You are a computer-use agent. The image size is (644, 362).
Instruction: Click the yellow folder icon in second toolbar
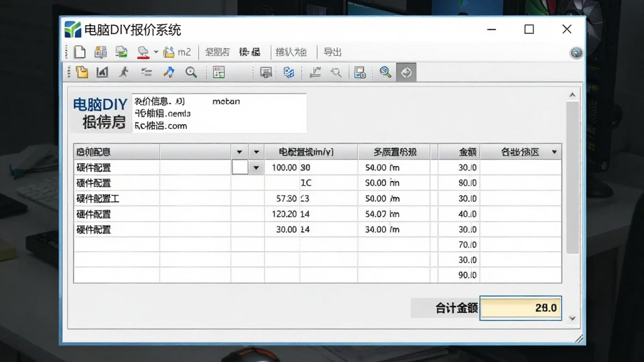coord(82,72)
